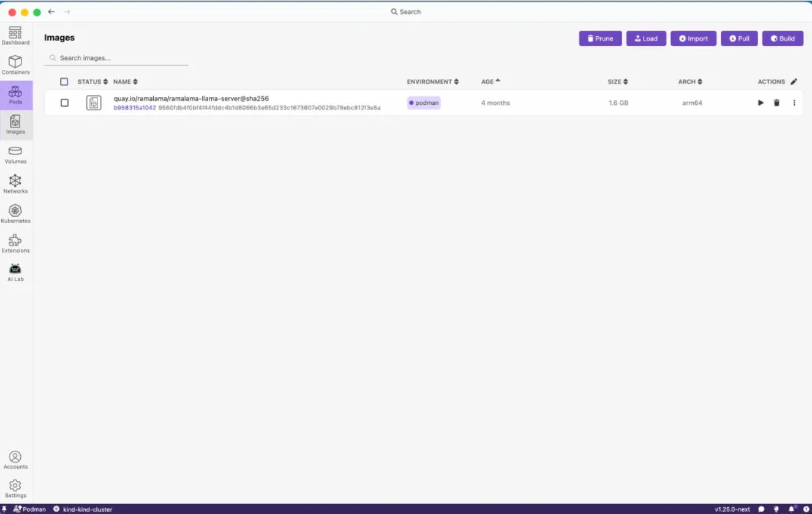The width and height of the screenshot is (812, 514).
Task: Click the Load button
Action: 646,39
